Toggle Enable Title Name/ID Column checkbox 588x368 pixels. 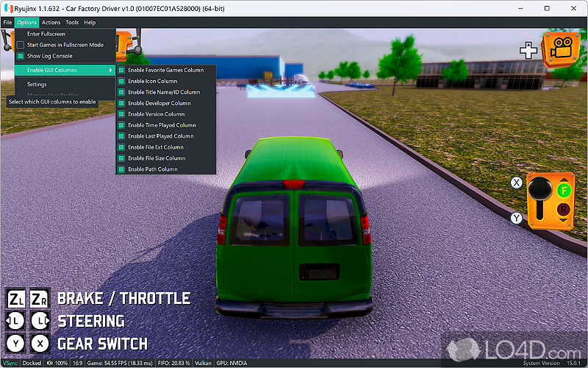coord(121,93)
